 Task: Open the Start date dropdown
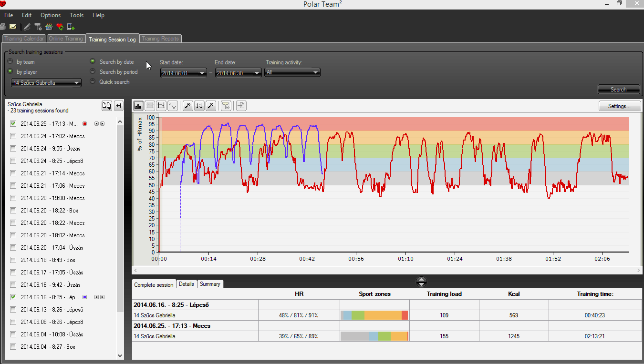(184, 73)
